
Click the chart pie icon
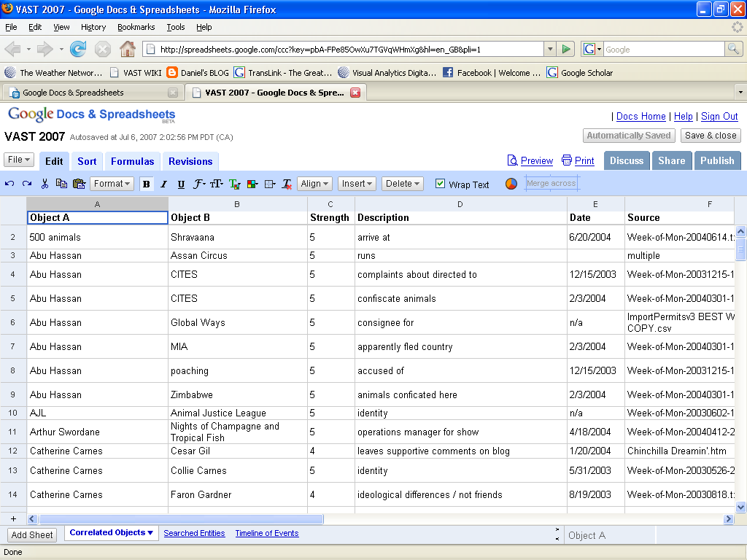511,184
